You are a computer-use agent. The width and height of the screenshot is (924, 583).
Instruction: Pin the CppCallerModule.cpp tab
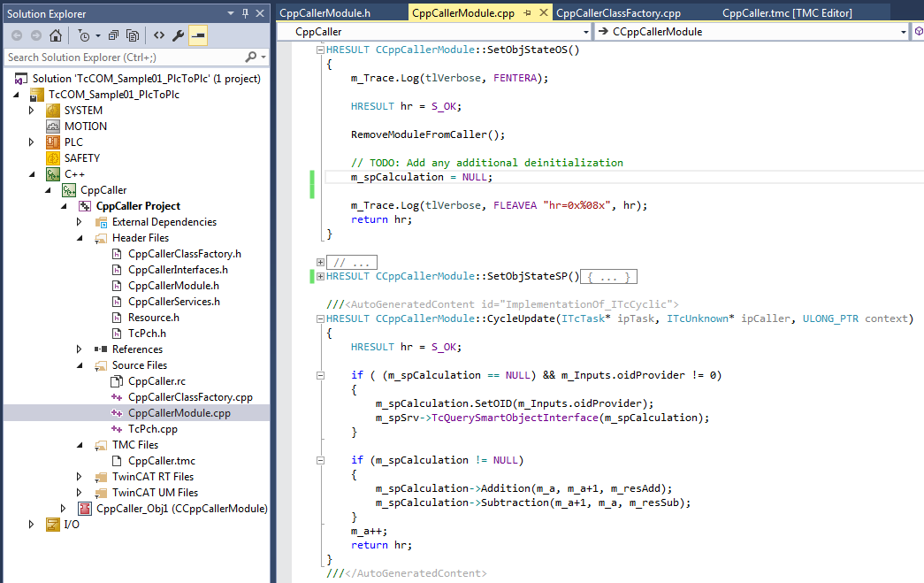[527, 12]
